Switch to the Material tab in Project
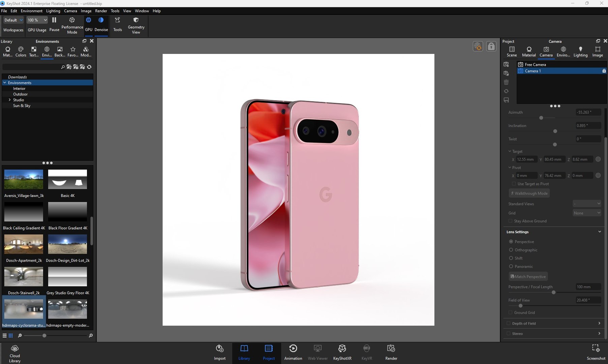Viewport: 608px width, 364px height. click(529, 52)
